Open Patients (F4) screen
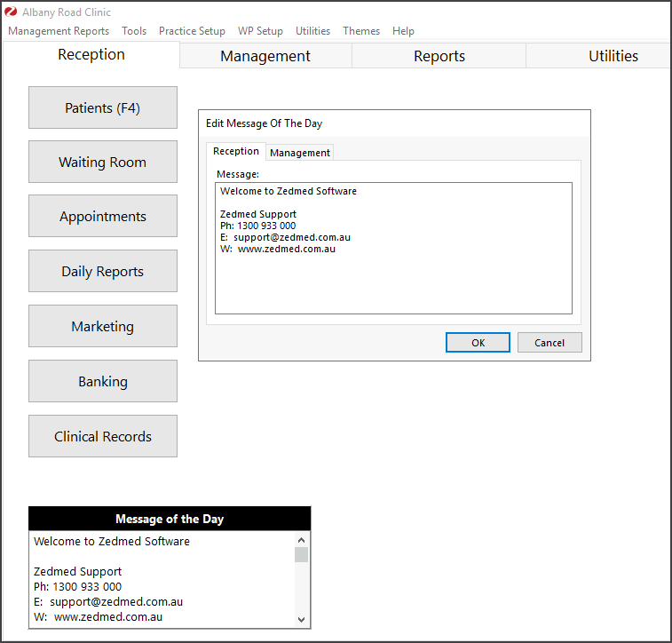The image size is (672, 643). coord(103,107)
